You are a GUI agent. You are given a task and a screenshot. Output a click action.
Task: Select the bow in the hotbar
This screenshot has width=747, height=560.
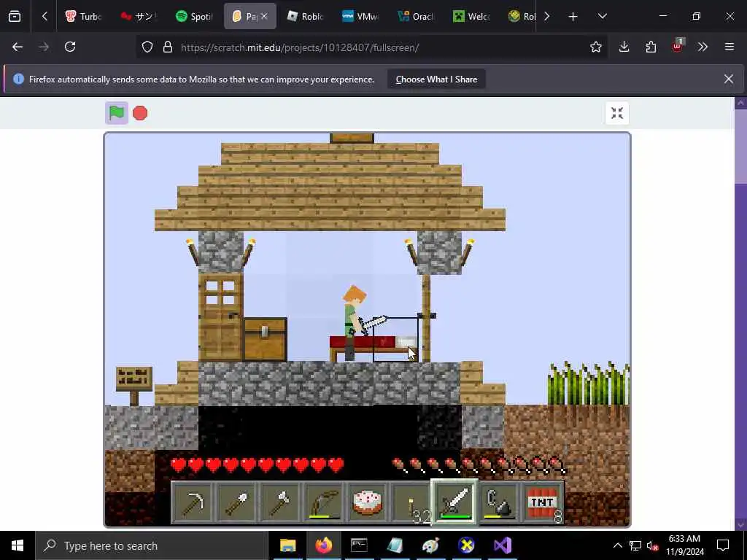[x=323, y=502]
